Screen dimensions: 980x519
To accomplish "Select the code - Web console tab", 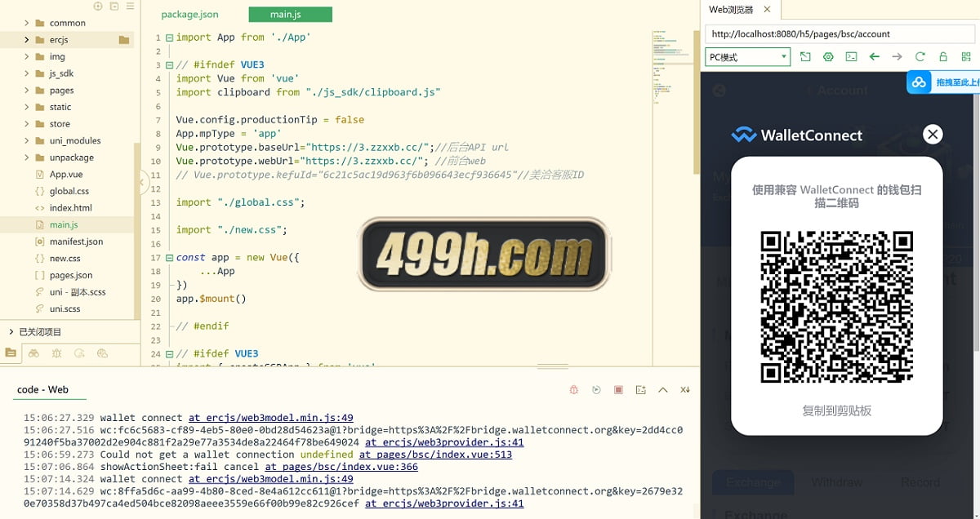I will [x=42, y=390].
